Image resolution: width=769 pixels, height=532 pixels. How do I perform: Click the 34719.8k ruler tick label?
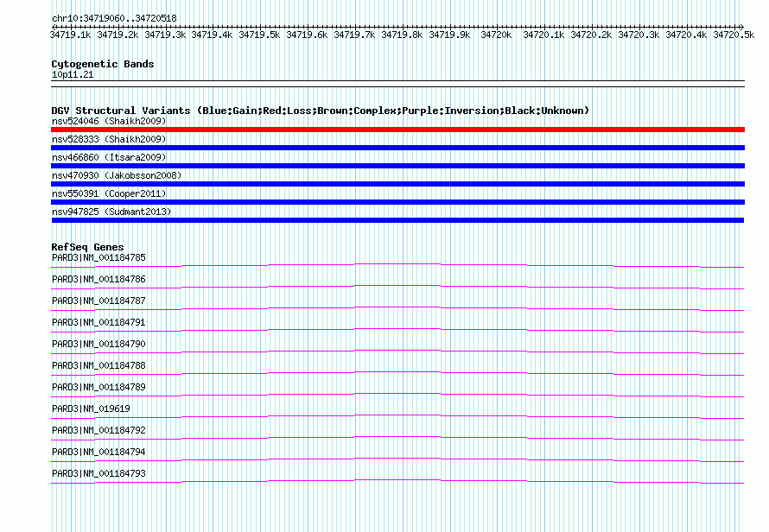(x=402, y=35)
